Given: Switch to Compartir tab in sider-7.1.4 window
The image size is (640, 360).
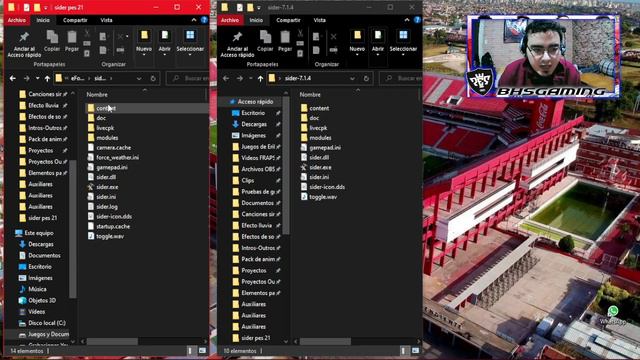Looking at the screenshot, I should pyautogui.click(x=288, y=20).
